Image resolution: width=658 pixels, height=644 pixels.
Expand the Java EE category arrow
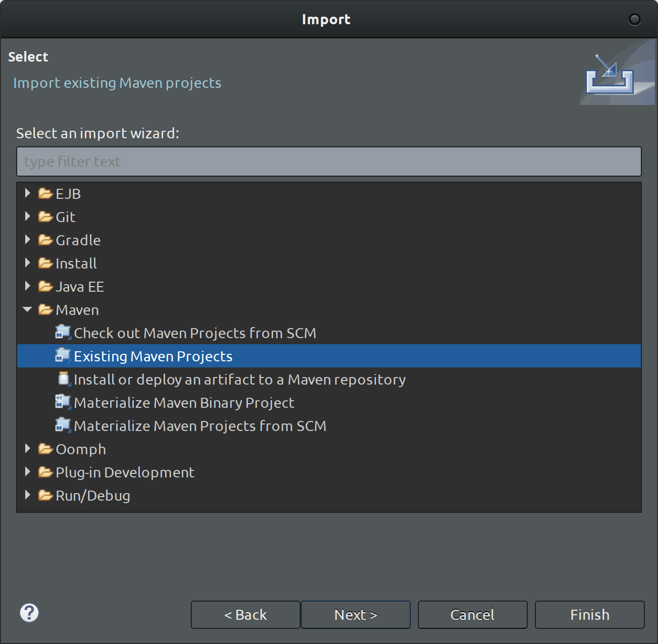(28, 286)
